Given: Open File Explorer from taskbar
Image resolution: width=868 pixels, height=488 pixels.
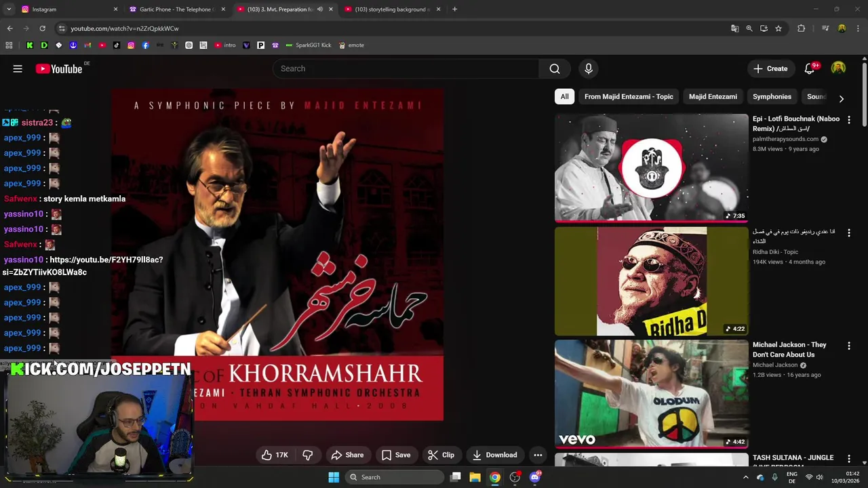Looking at the screenshot, I should (475, 477).
